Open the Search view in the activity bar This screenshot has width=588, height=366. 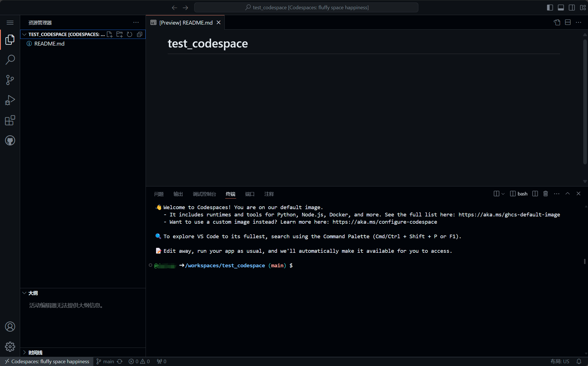[10, 60]
